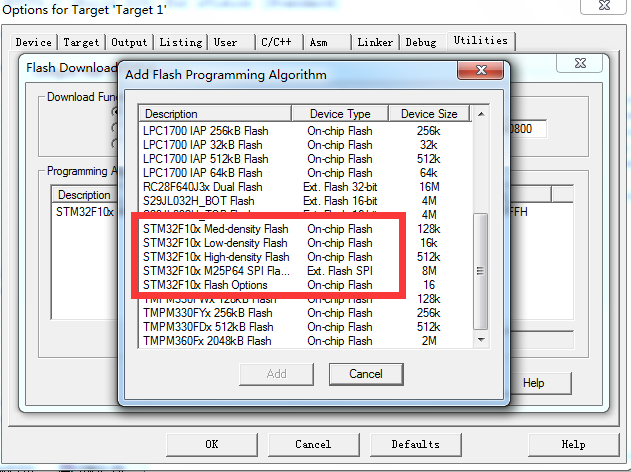This screenshot has width=631, height=472.
Task: Close the Add Flash Programming Algorithm dialog
Action: (x=480, y=70)
